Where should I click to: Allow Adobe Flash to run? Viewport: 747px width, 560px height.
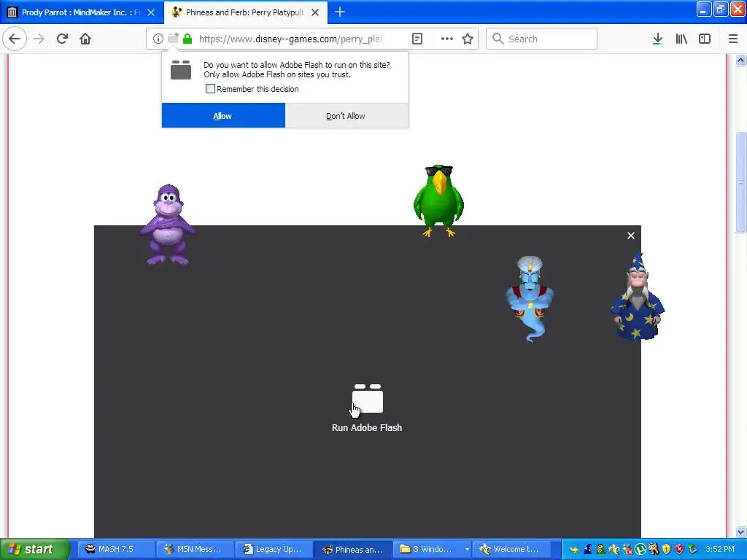223,116
